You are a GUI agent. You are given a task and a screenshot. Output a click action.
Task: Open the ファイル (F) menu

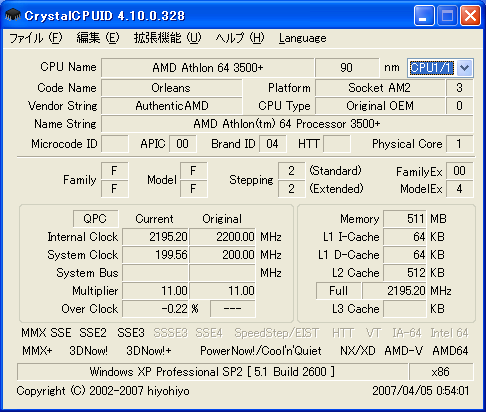coord(36,38)
